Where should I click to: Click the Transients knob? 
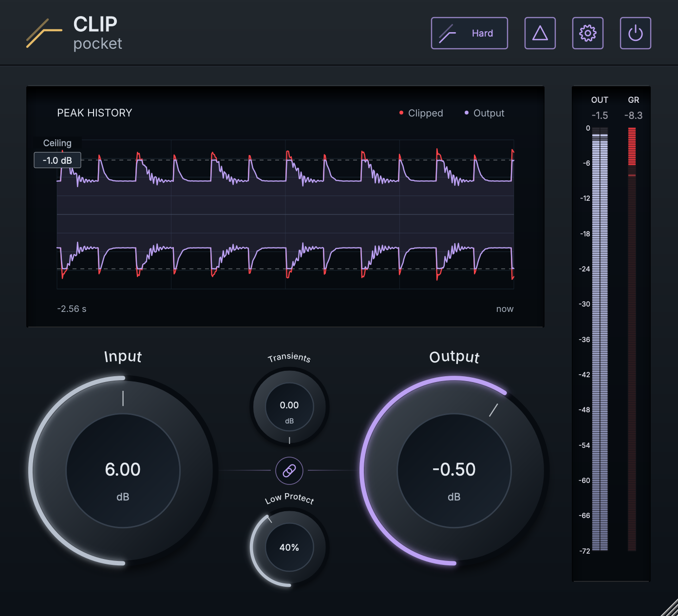click(289, 407)
